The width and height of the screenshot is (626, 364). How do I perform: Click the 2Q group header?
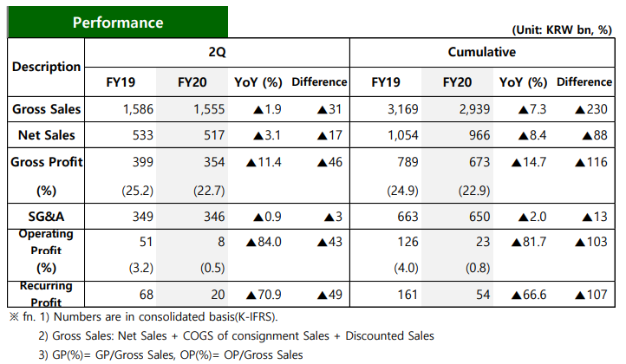[x=217, y=52]
